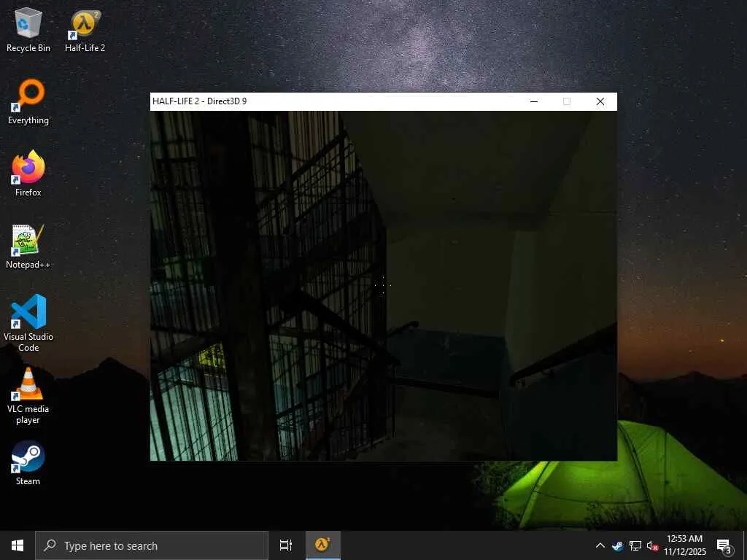The image size is (747, 560).
Task: Open the muted volume tray icon
Action: pos(652,545)
